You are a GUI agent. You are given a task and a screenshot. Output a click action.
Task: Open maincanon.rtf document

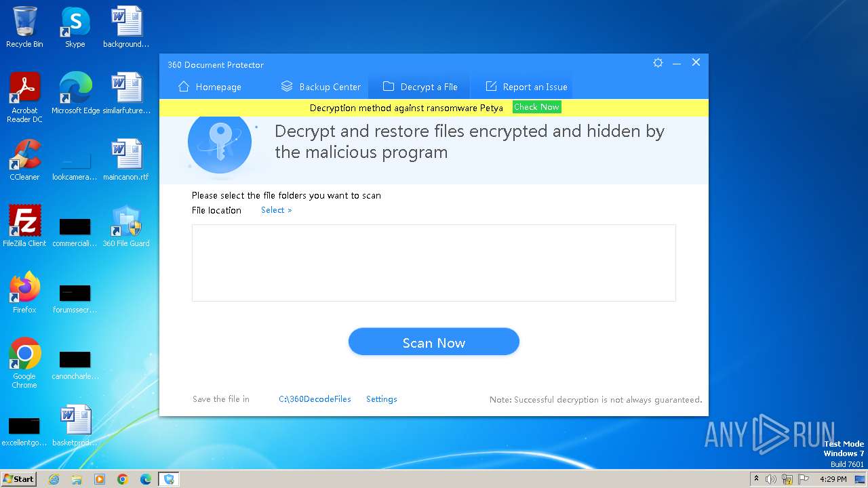(x=126, y=161)
